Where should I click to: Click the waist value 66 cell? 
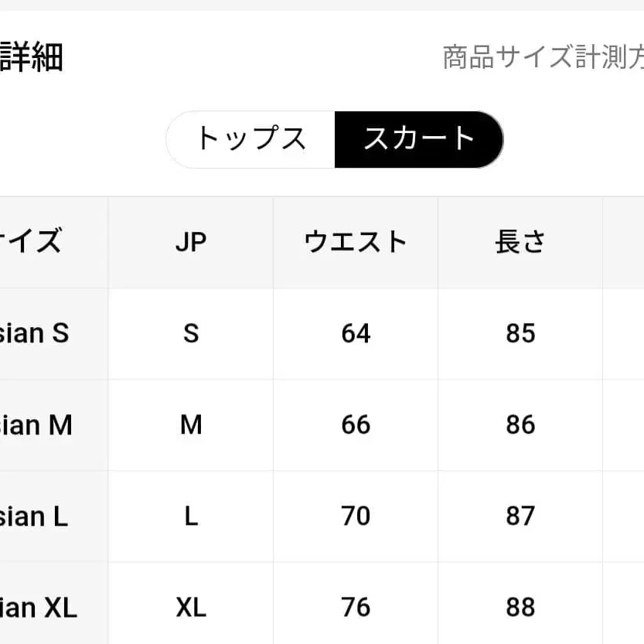coord(354,424)
